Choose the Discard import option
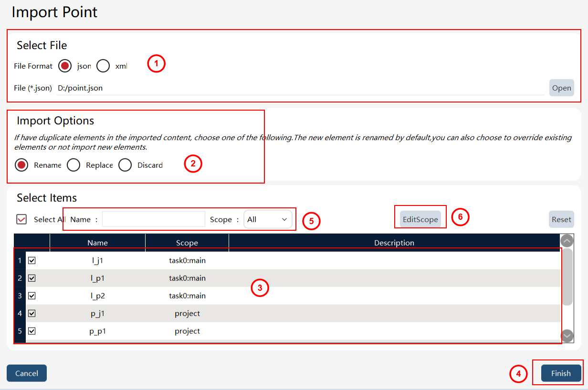 tap(125, 165)
